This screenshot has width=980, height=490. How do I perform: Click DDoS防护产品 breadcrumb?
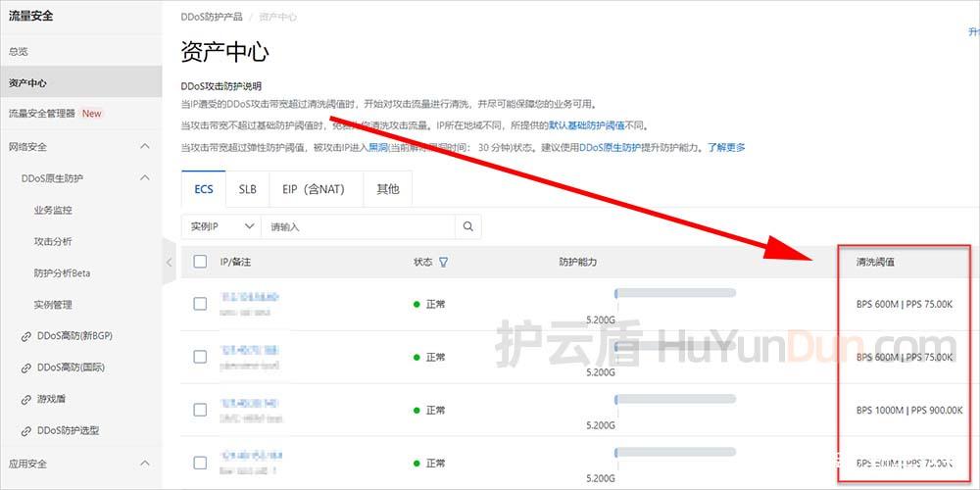tap(212, 17)
